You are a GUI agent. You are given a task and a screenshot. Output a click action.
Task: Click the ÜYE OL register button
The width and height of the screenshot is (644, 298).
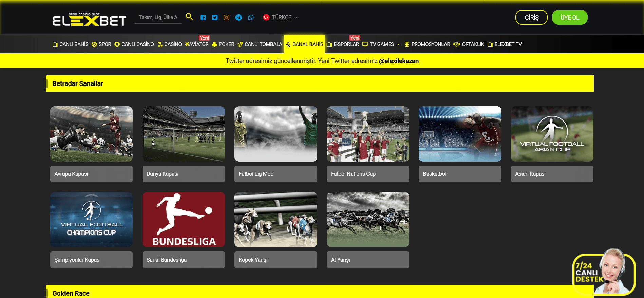570,17
